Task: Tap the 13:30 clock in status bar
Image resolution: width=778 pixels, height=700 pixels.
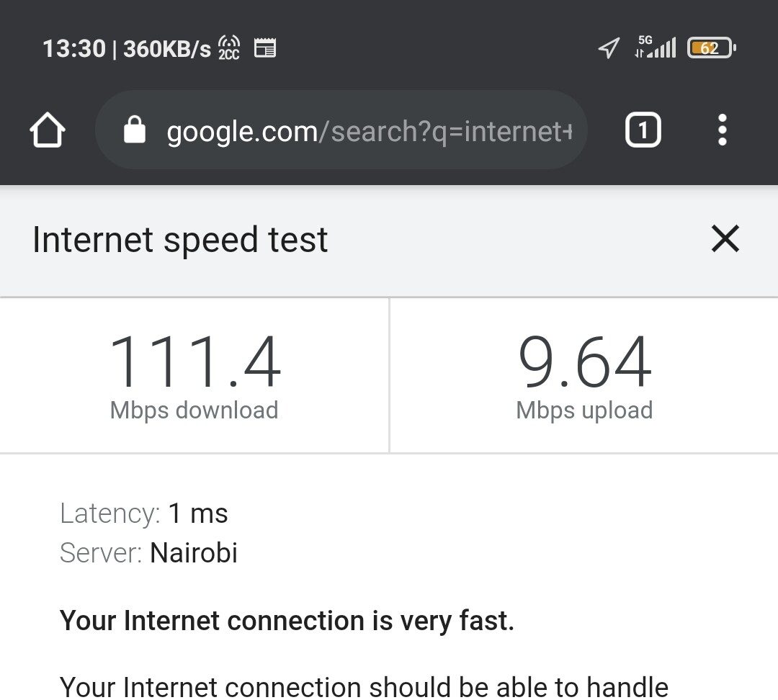Action: 74,49
